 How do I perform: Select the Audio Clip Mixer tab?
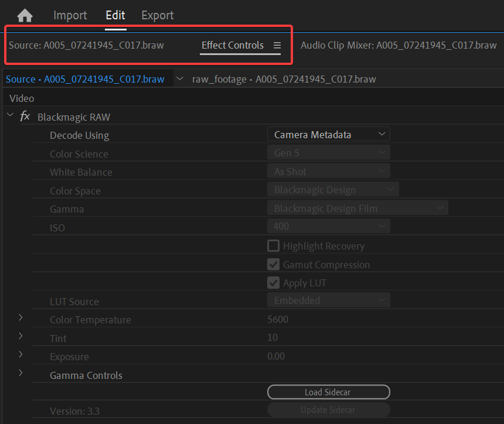(x=399, y=45)
